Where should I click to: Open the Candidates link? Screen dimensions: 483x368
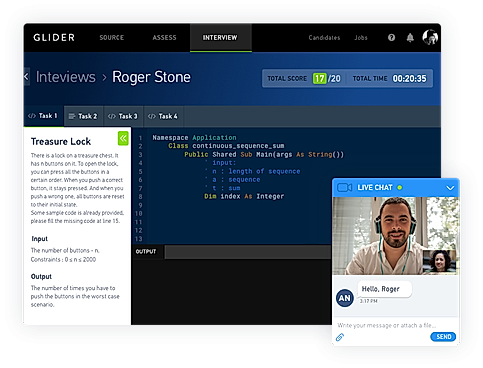(324, 38)
